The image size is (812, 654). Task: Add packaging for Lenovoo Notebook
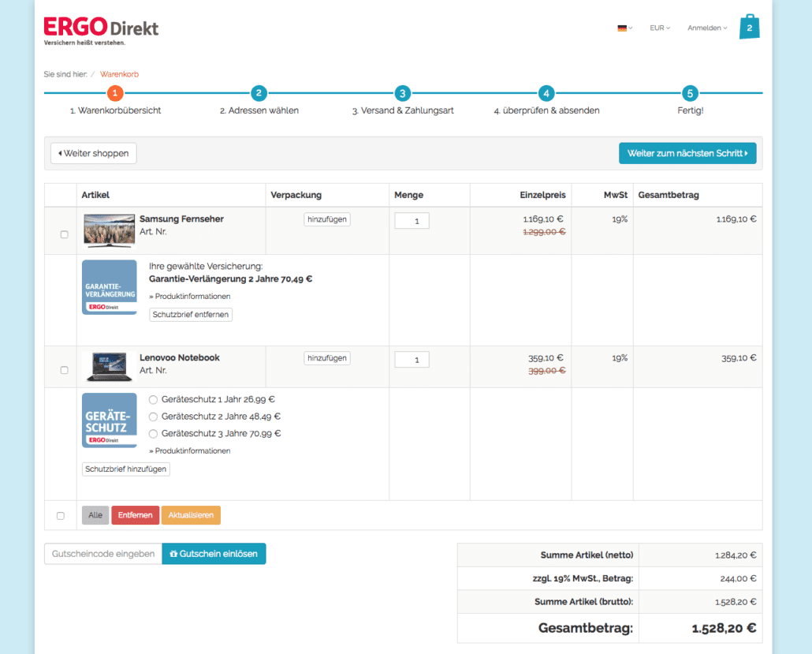[326, 358]
